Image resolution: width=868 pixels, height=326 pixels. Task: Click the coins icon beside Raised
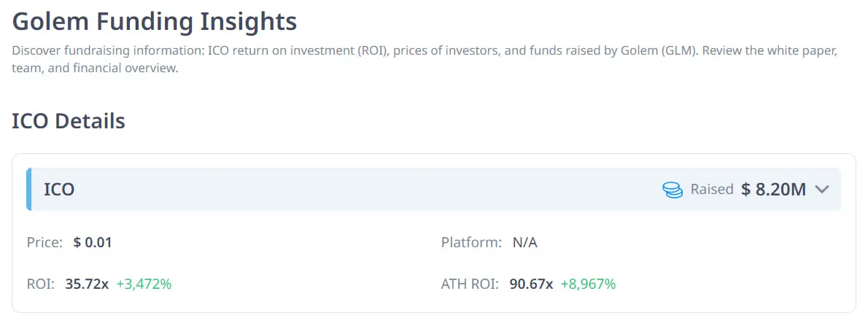[x=673, y=190]
